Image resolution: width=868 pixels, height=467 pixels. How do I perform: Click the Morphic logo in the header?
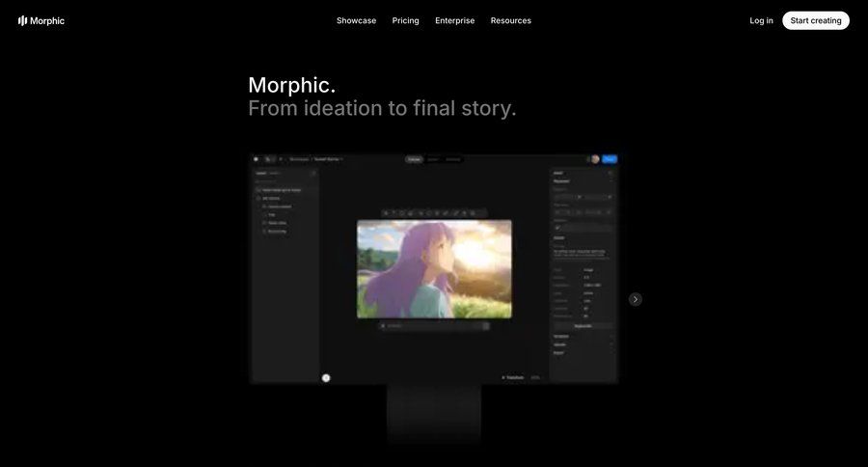41,20
